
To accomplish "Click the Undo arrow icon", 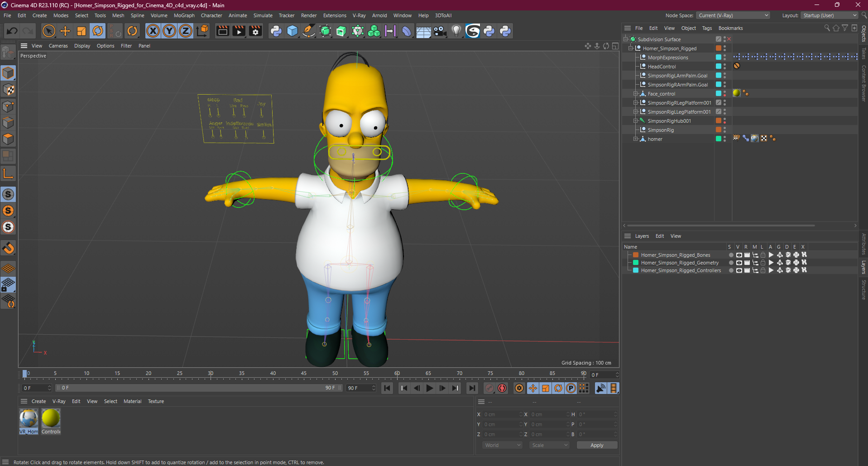I will pos(12,31).
